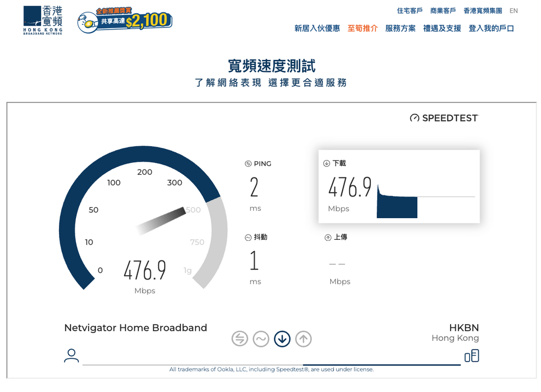Switch the site language to EN
Image resolution: width=541 pixels, height=392 pixels.
(513, 11)
